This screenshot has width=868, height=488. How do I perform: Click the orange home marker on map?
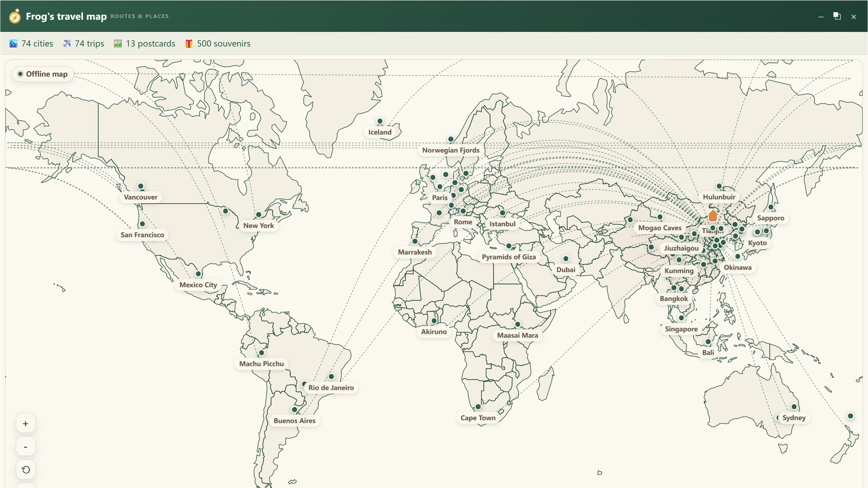tap(713, 216)
